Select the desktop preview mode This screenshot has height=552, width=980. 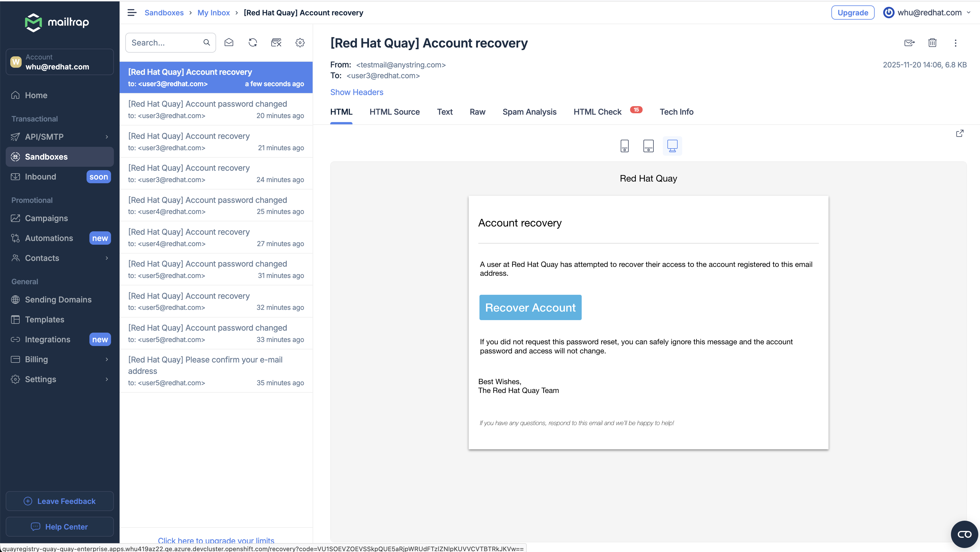tap(672, 146)
